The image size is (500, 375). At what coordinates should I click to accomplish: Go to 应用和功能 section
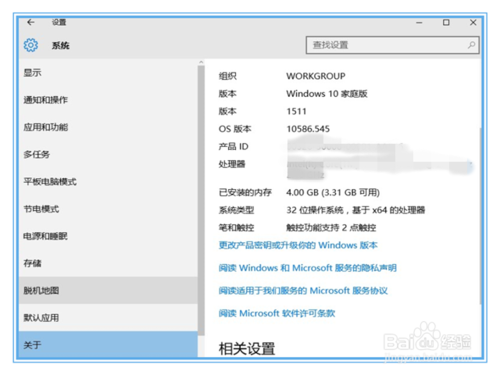pos(108,127)
